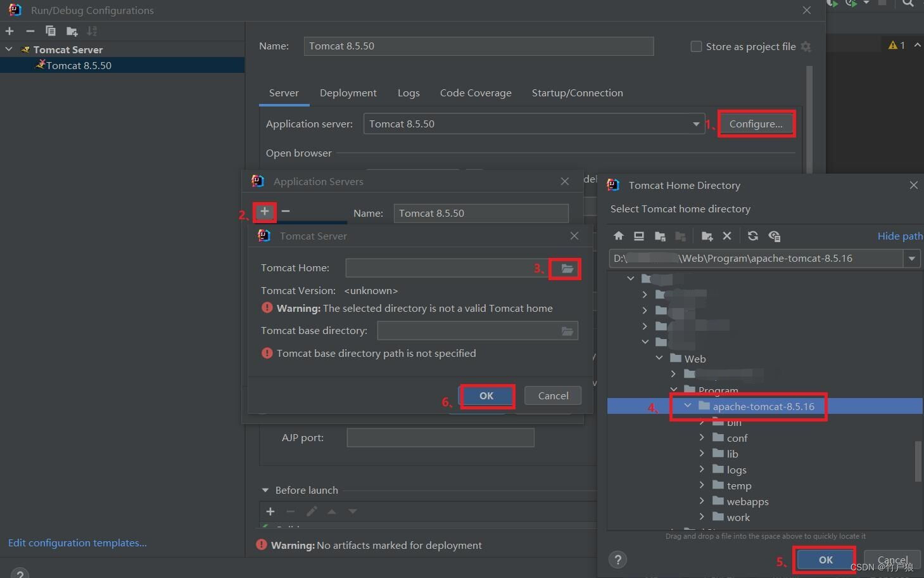The width and height of the screenshot is (924, 578).
Task: Open the Startup/Connection tab
Action: pos(578,93)
